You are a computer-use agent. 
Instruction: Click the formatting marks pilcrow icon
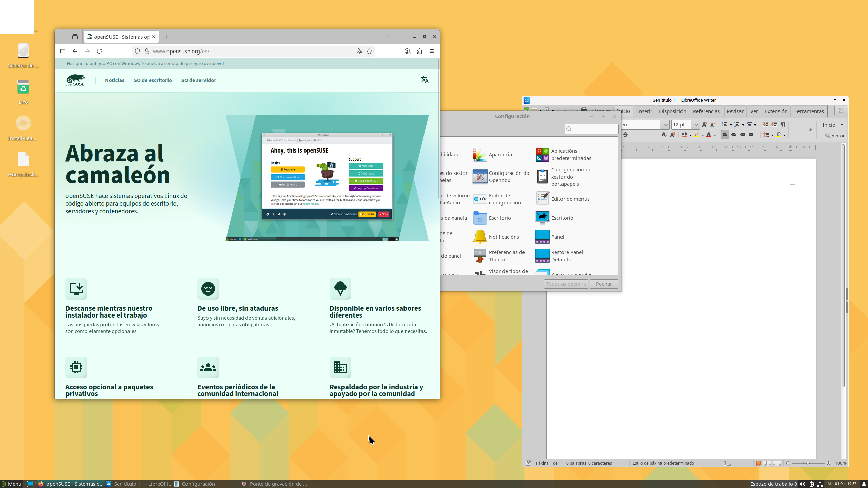pyautogui.click(x=783, y=125)
